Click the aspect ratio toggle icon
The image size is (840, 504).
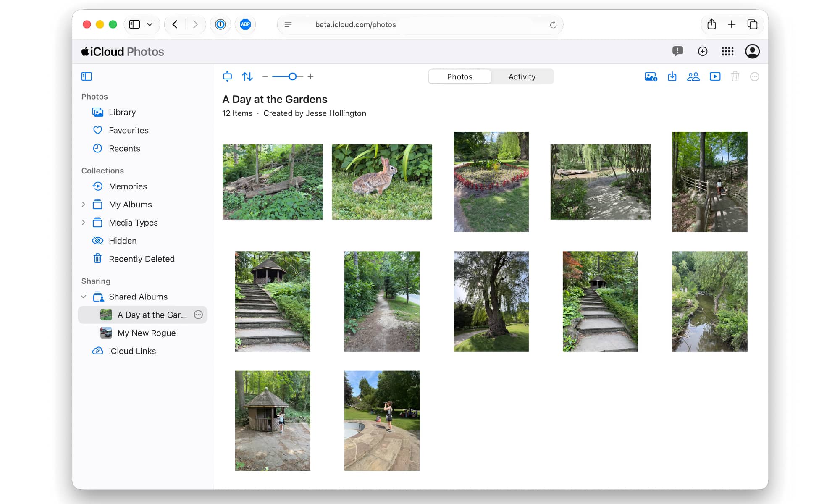coord(227,76)
